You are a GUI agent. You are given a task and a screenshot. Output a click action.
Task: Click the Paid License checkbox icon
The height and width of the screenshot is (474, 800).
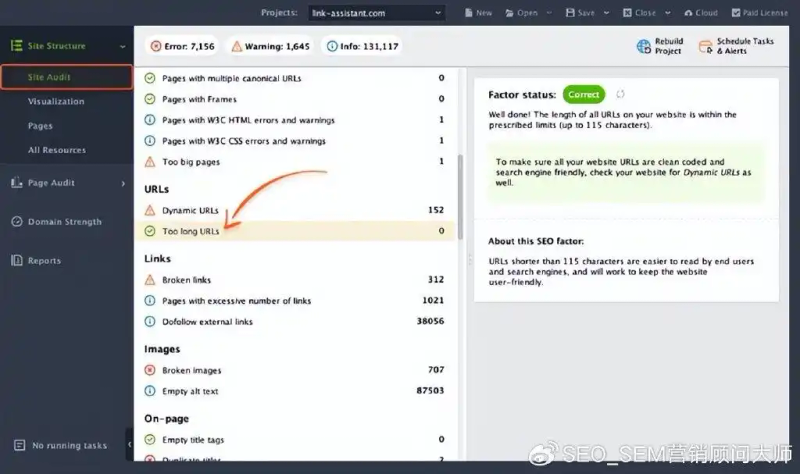[736, 13]
